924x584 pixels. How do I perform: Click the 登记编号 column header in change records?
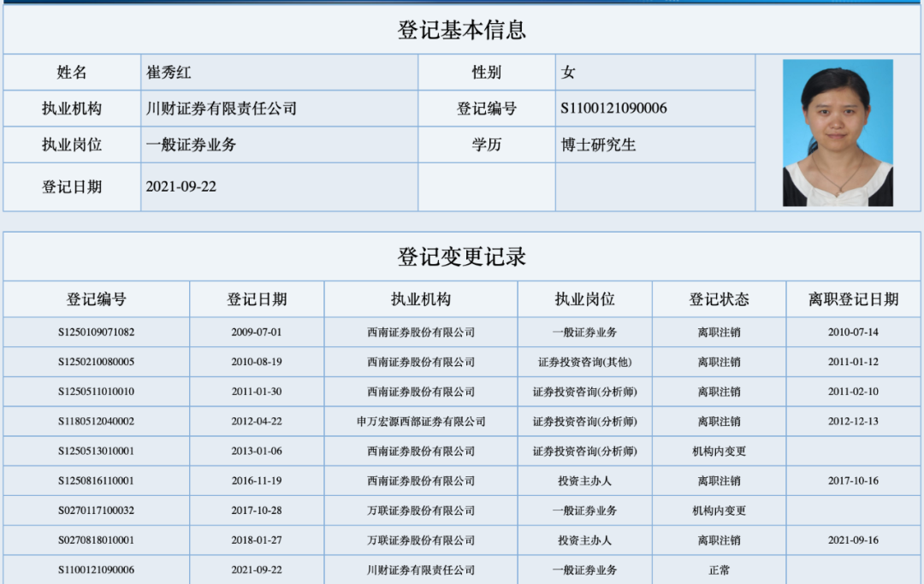96,299
